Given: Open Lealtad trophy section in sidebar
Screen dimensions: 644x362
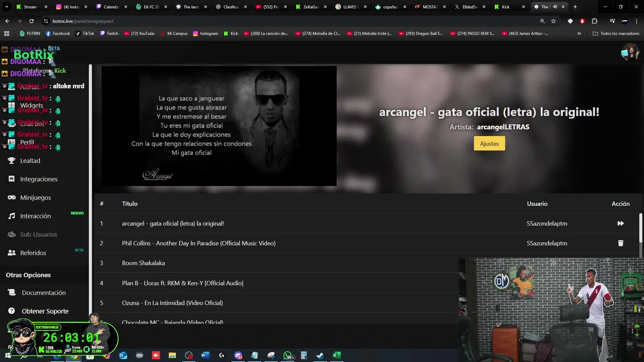Looking at the screenshot, I should (x=30, y=161).
